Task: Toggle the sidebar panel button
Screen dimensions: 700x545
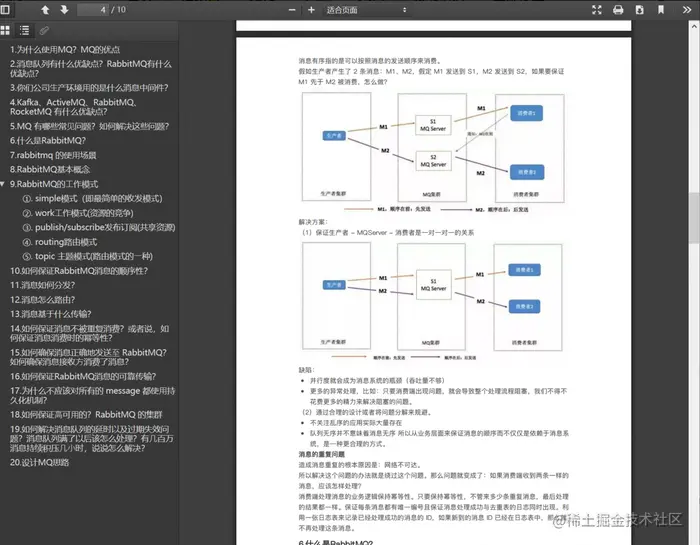Action: click(x=5, y=9)
